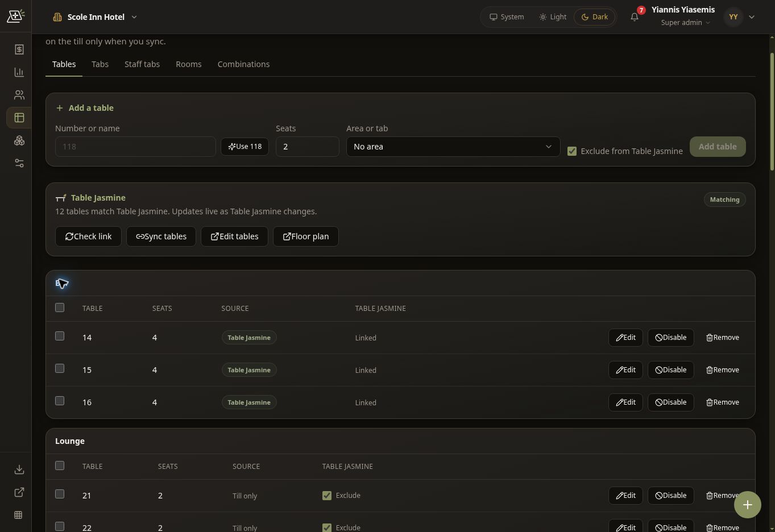Select all tables in first group header checkbox
The image size is (775, 532).
coord(60,307)
